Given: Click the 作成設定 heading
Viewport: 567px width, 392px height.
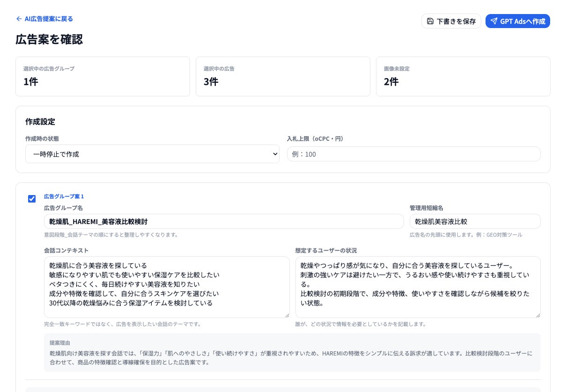Looking at the screenshot, I should click(40, 122).
